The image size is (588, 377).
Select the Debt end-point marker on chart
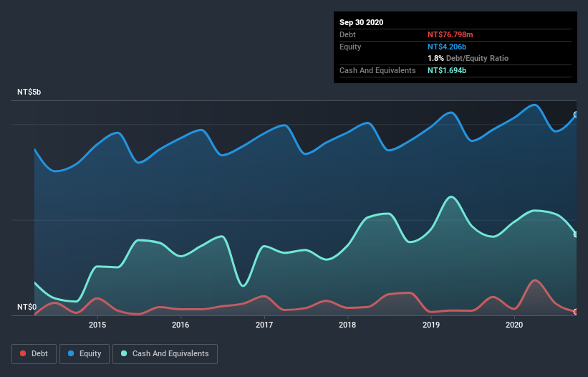click(576, 312)
